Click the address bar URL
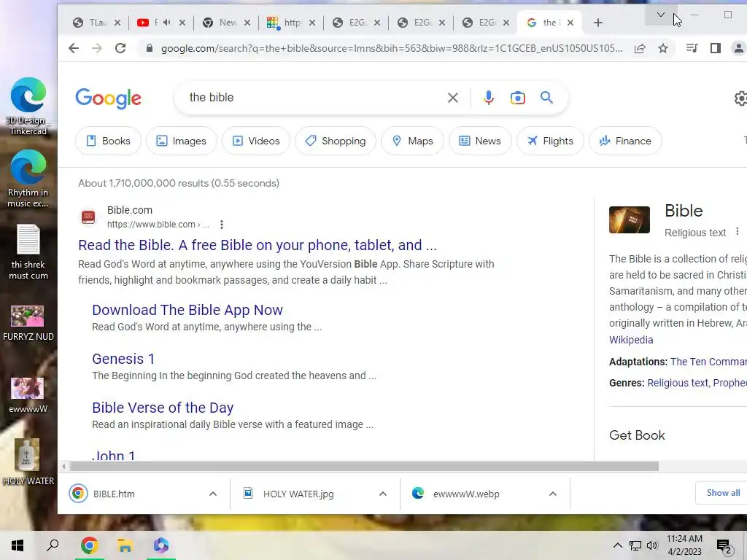 [x=392, y=48]
